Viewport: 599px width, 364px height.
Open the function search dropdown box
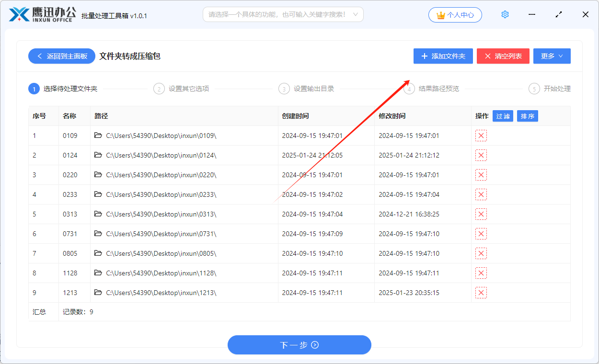click(x=283, y=14)
